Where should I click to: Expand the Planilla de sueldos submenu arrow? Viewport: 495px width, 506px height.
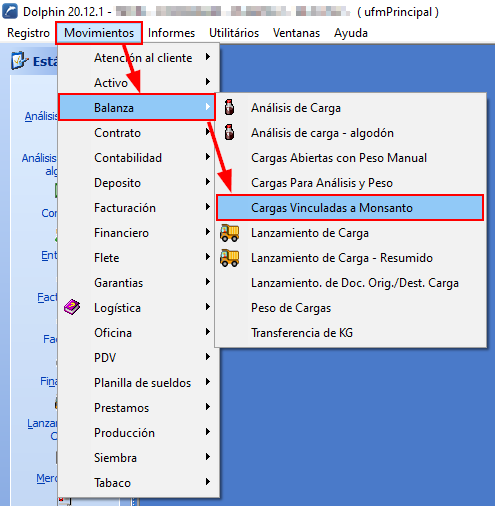pyautogui.click(x=208, y=382)
